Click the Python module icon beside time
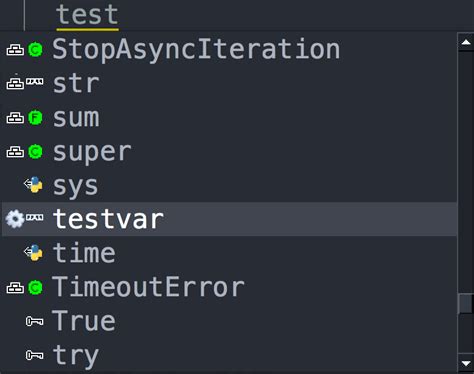The height and width of the screenshot is (374, 474). tap(34, 253)
